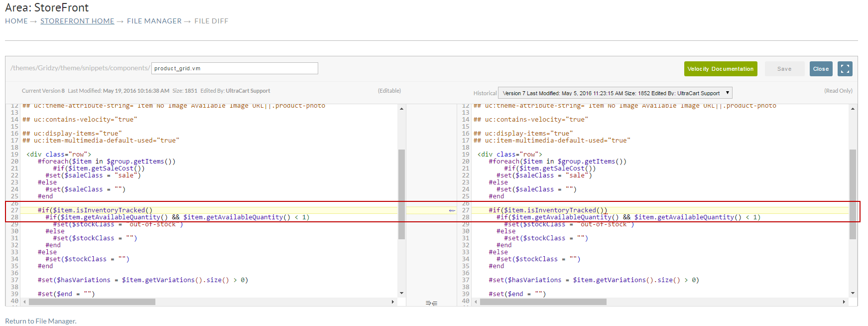Click left pane vertical scrollbar up arrow
The width and height of the screenshot is (868, 326).
click(x=401, y=108)
